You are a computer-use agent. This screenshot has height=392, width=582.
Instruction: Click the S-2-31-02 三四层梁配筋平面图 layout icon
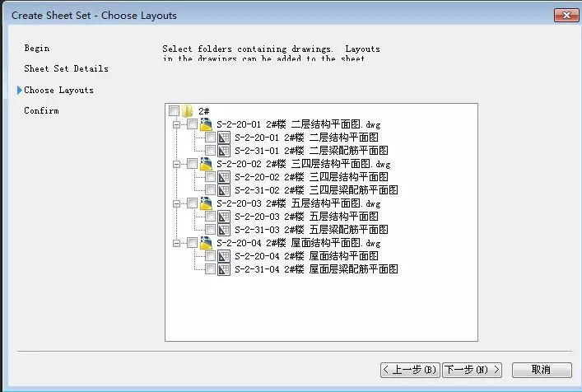pyautogui.click(x=224, y=190)
